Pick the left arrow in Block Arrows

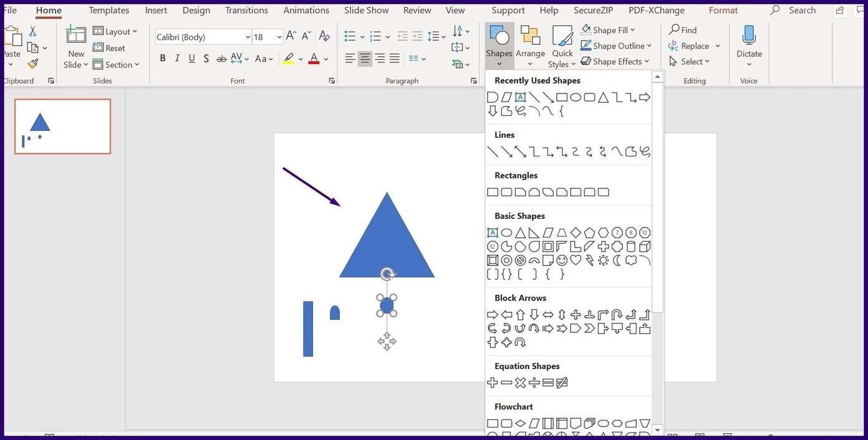tap(506, 315)
